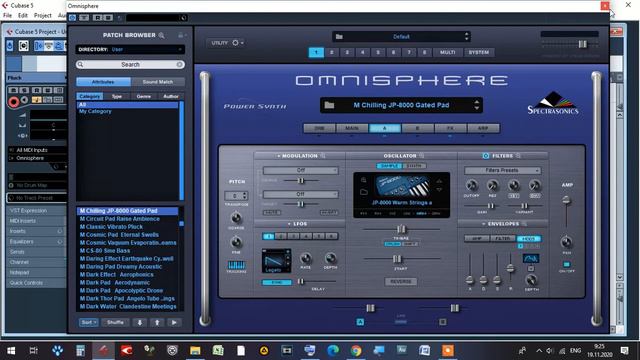Select the Mods envelope button
640x360 pixels.
click(x=529, y=238)
